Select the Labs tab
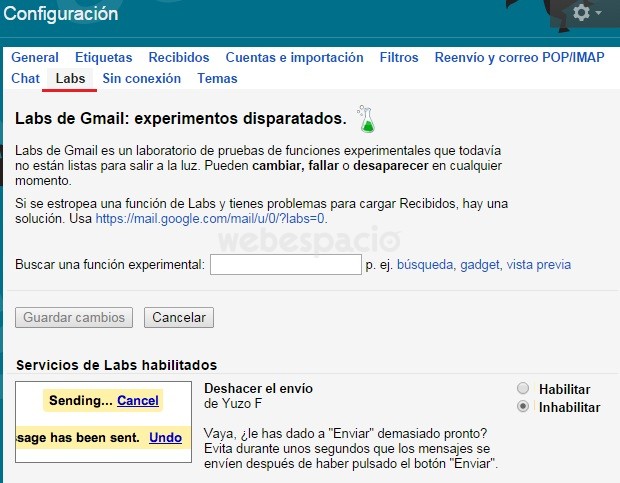 coord(70,78)
